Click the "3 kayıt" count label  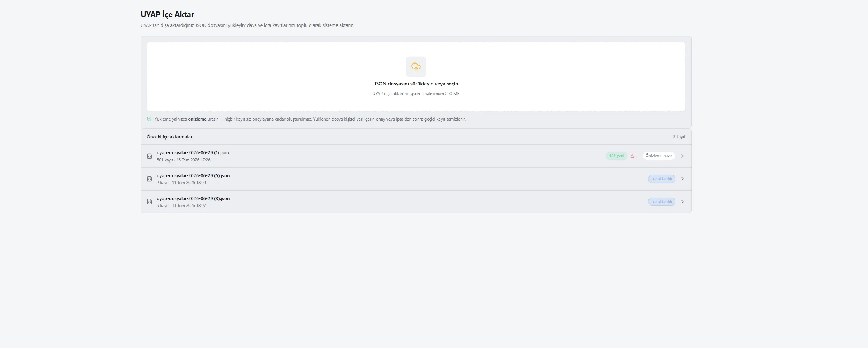coord(679,137)
